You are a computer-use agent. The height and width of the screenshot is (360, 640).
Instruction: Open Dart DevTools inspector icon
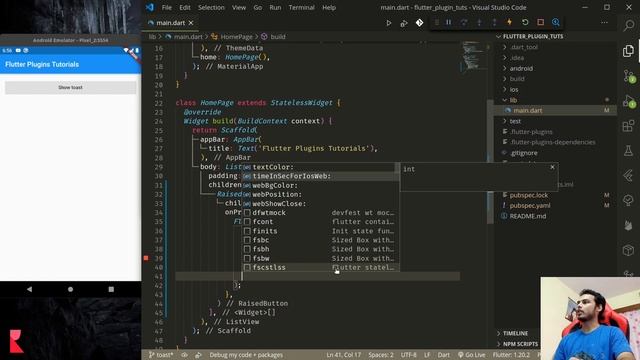tap(556, 22)
